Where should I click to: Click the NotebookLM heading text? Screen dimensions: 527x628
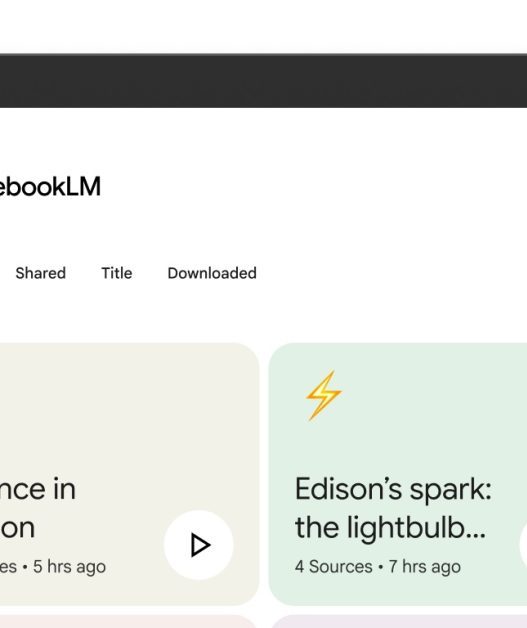pyautogui.click(x=50, y=186)
